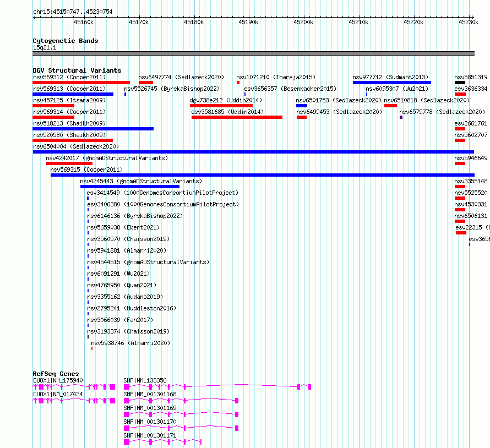Click the nsv5525520 variant label
490x448 pixels.
click(x=471, y=193)
